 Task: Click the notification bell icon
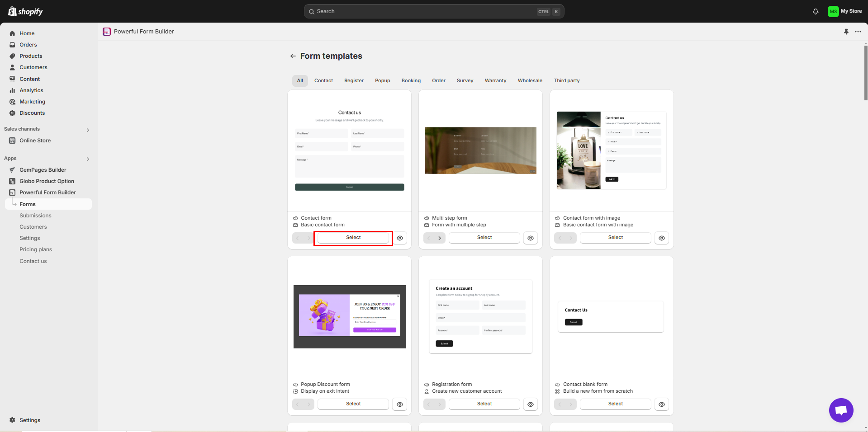[x=816, y=11]
